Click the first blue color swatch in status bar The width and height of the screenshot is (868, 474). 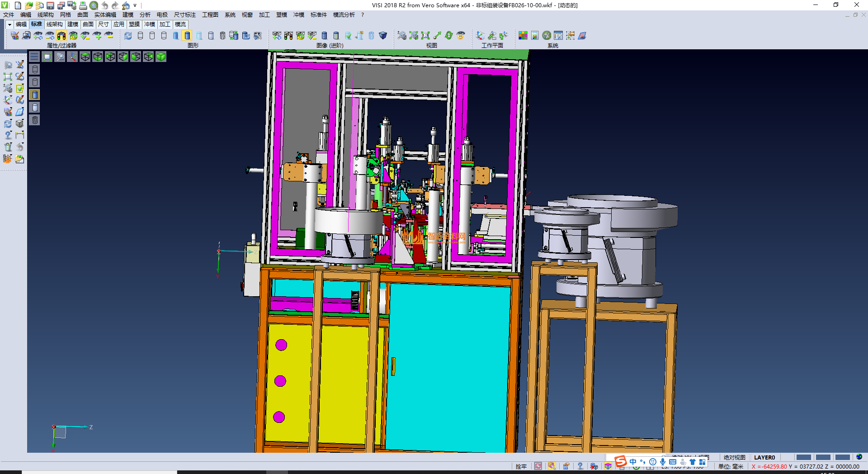pos(803,457)
